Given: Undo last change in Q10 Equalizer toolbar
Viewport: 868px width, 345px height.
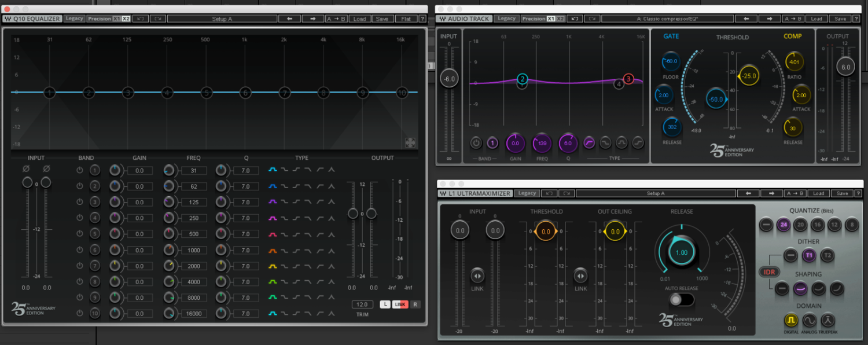Looking at the screenshot, I should point(141,19).
